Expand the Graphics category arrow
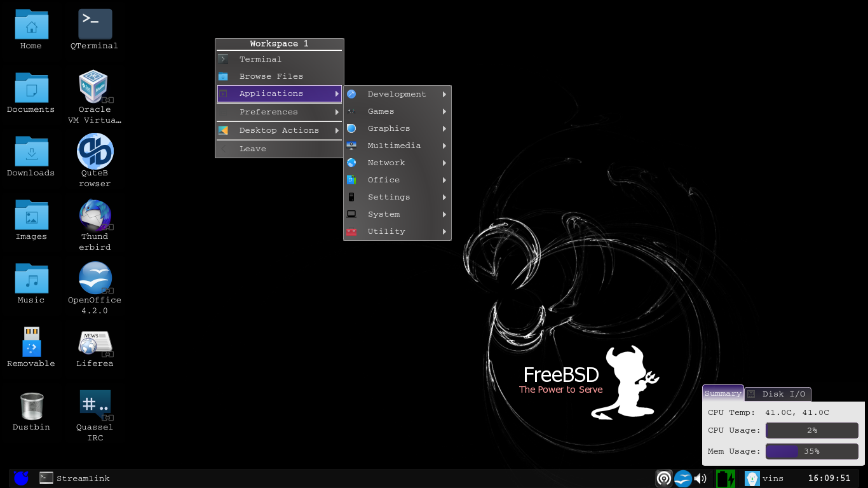 click(x=444, y=128)
